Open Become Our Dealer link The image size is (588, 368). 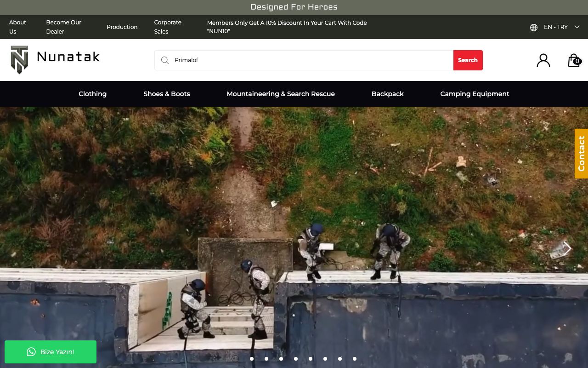(x=63, y=27)
